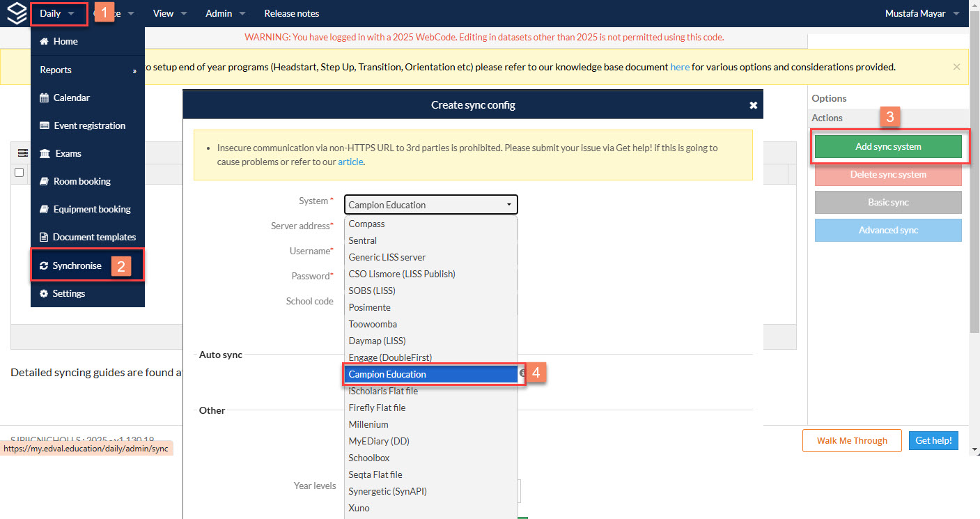
Task: Click the Equipment booking book icon
Action: 44,210
